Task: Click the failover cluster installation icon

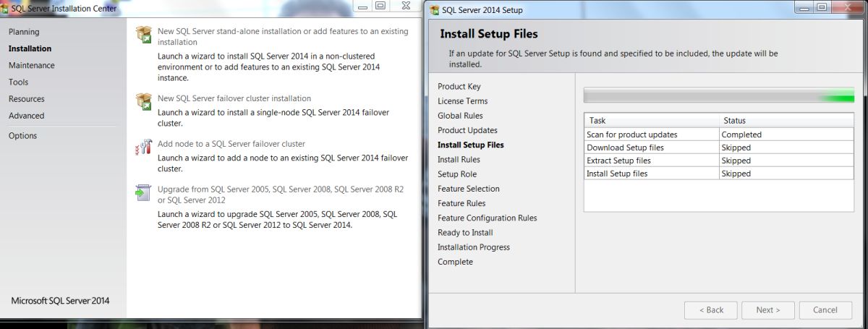Action: pyautogui.click(x=143, y=102)
